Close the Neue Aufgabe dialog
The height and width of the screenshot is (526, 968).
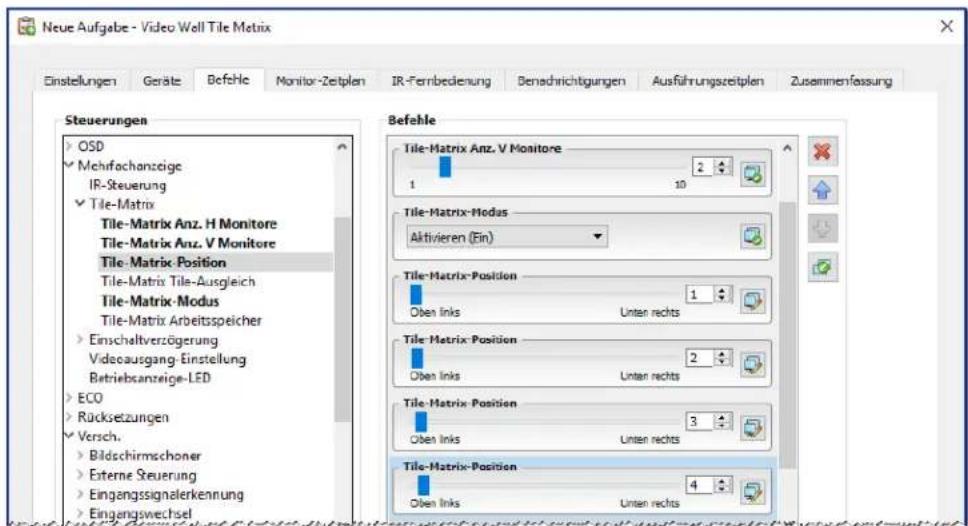coord(946,27)
